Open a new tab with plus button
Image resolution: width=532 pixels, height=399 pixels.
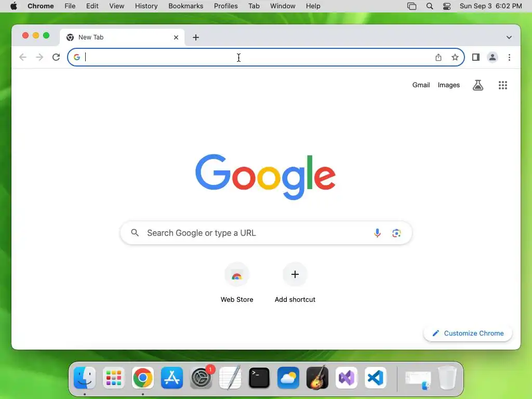click(196, 37)
